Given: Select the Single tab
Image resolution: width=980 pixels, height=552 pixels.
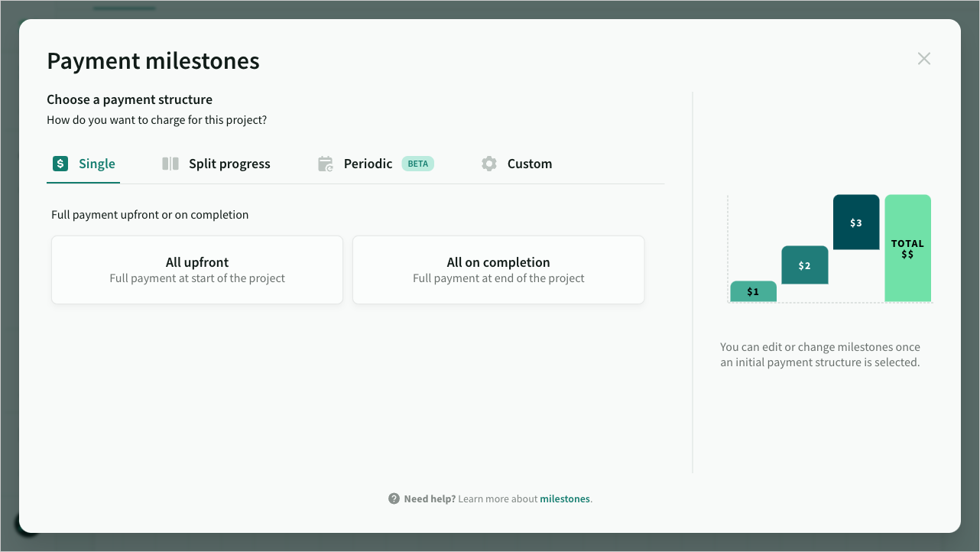Looking at the screenshot, I should (x=83, y=164).
